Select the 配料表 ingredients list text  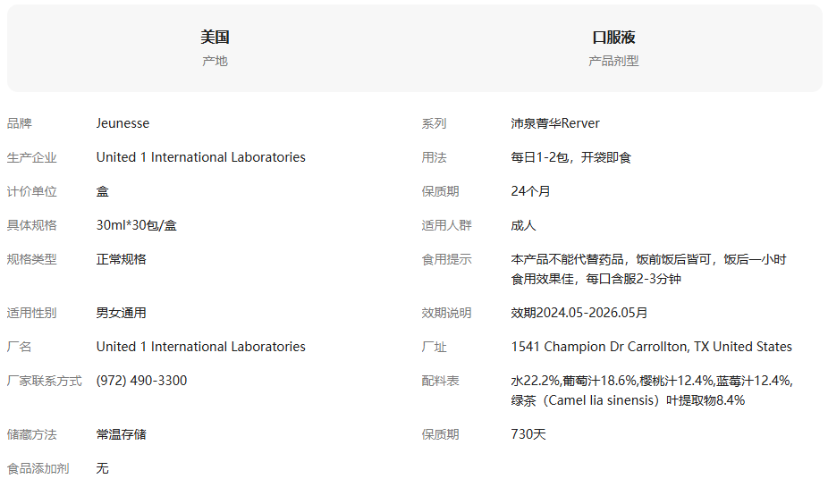[x=651, y=391]
